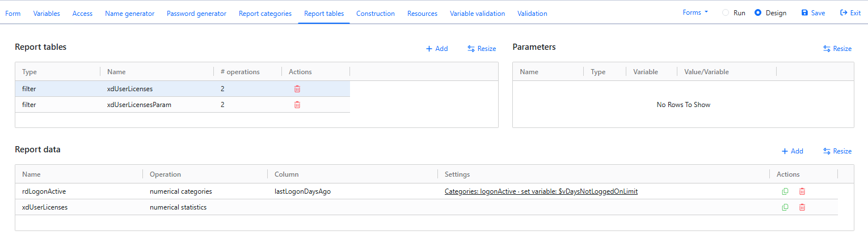Screen dimensions: 868x252
Task: Open the Validation tab
Action: [x=533, y=14]
